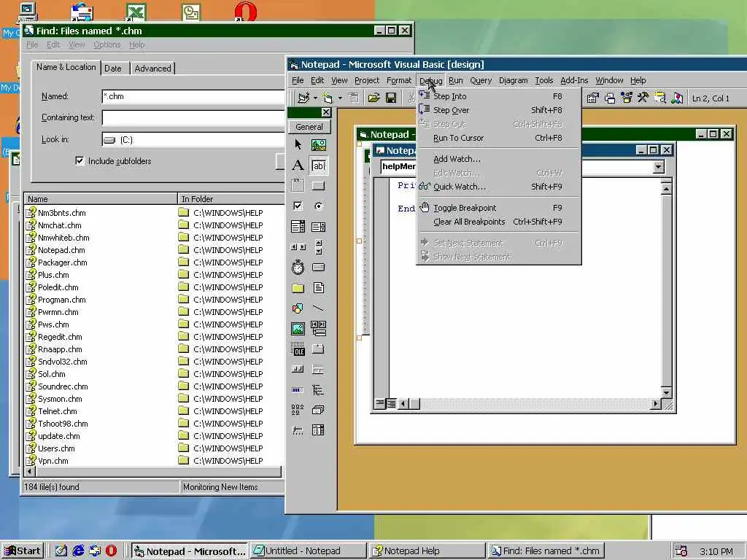The width and height of the screenshot is (747, 560).
Task: Select the Frame control tool
Action: (298, 186)
